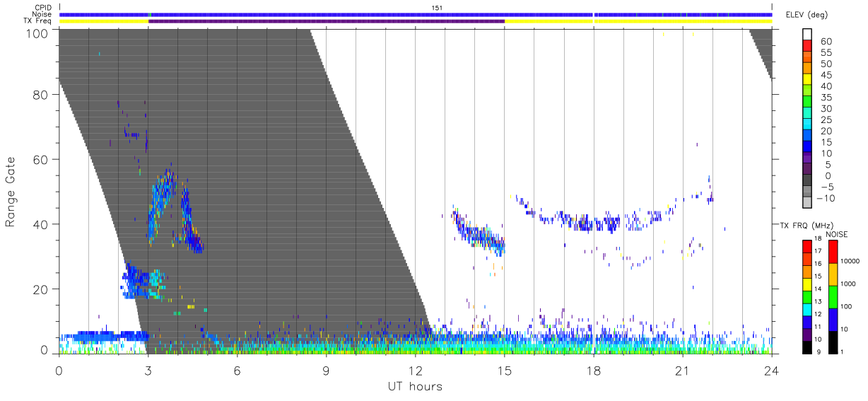Pick the yellow NOISE swatch between 1000 and 10000

pos(833,274)
